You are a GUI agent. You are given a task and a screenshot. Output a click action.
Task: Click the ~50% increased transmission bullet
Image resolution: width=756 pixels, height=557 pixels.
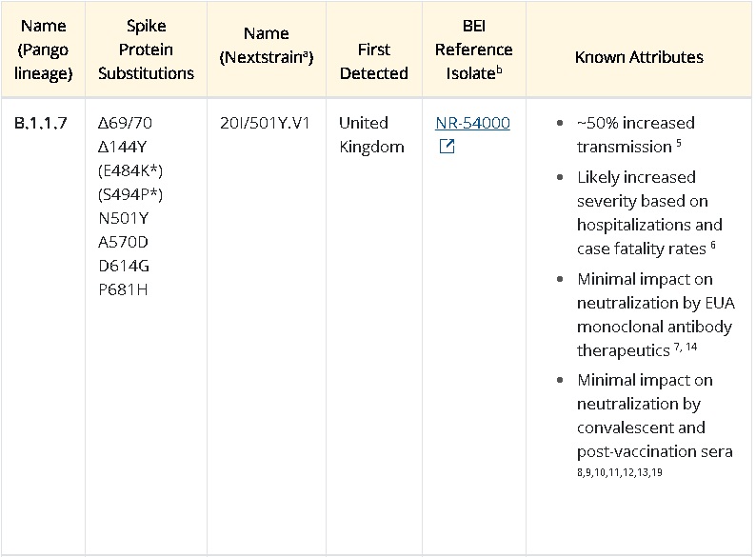click(635, 134)
